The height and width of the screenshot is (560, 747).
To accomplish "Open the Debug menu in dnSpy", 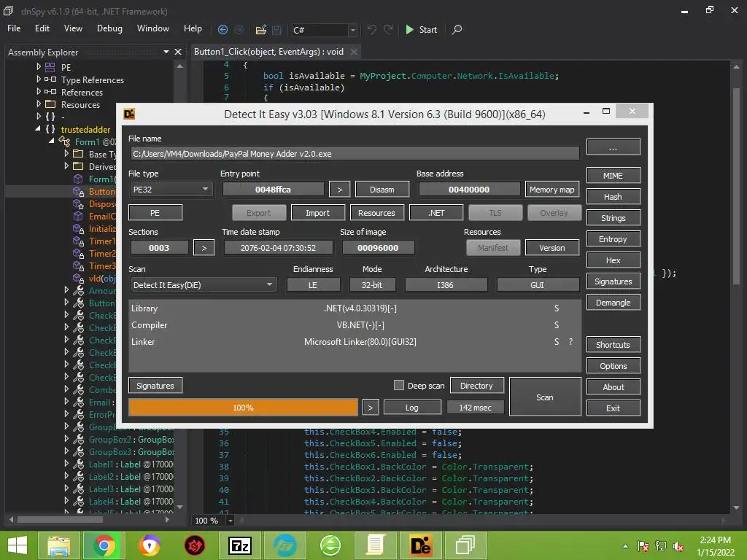I will (x=109, y=28).
